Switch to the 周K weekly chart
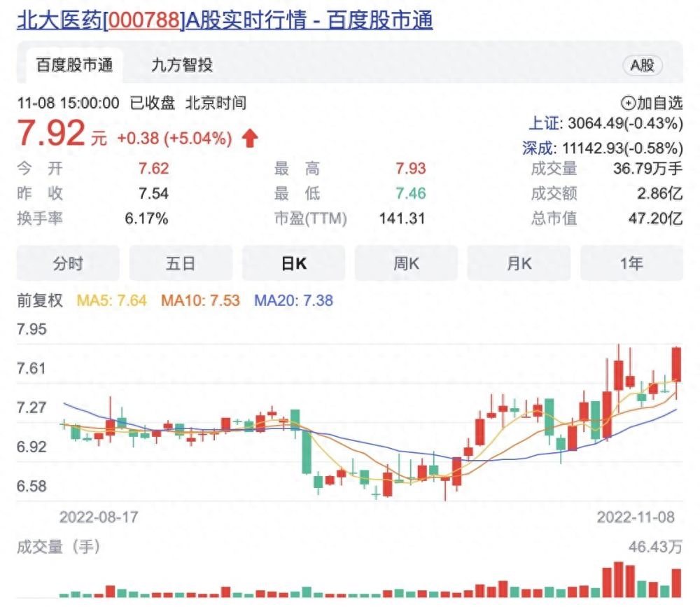Image resolution: width=700 pixels, height=607 pixels. pyautogui.click(x=406, y=264)
